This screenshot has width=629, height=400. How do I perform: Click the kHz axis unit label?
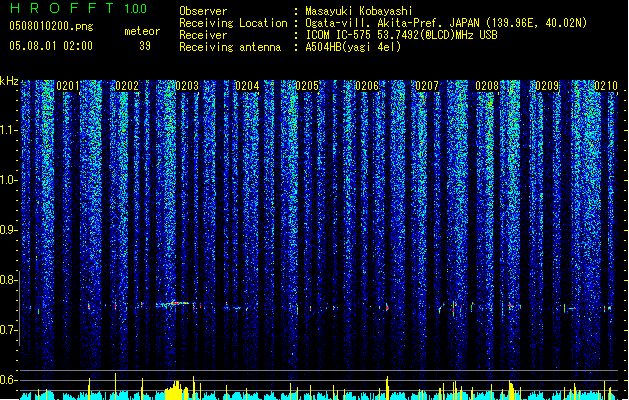[9, 81]
